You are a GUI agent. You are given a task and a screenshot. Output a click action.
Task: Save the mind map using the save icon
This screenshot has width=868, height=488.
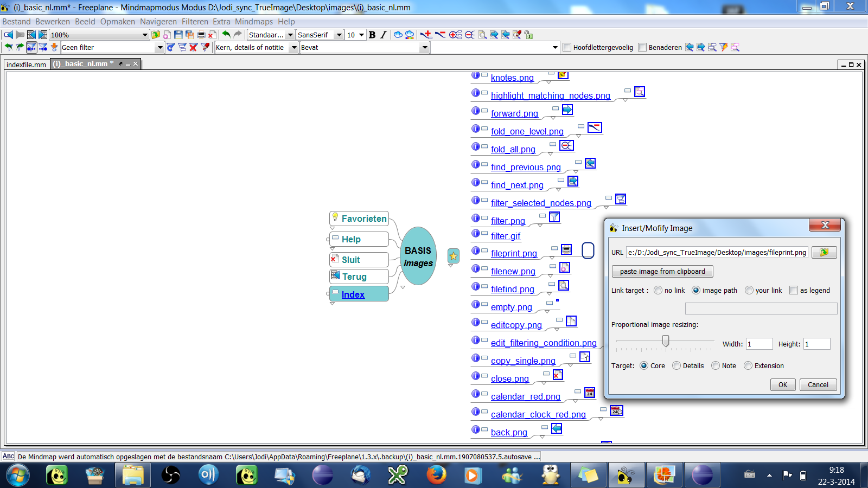[179, 34]
